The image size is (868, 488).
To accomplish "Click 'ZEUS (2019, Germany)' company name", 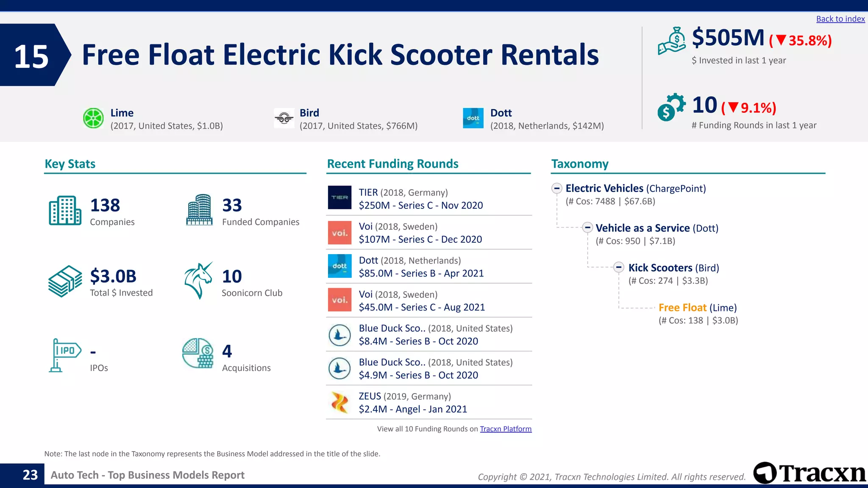I will point(405,396).
